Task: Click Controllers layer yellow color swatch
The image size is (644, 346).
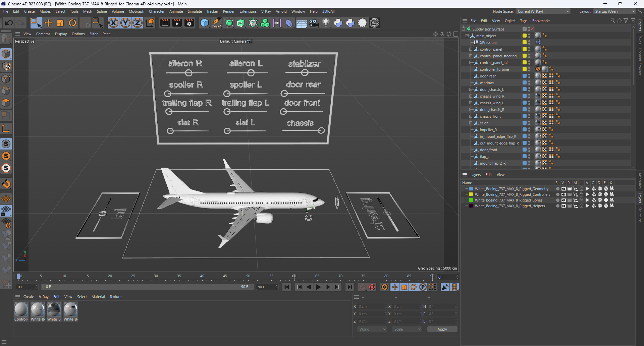Action: coord(471,194)
